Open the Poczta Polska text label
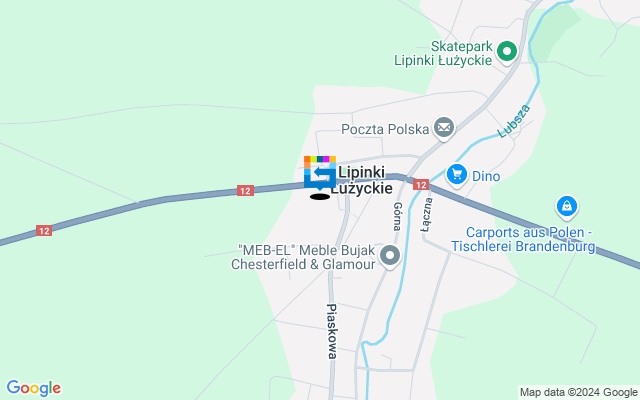 [x=385, y=129]
